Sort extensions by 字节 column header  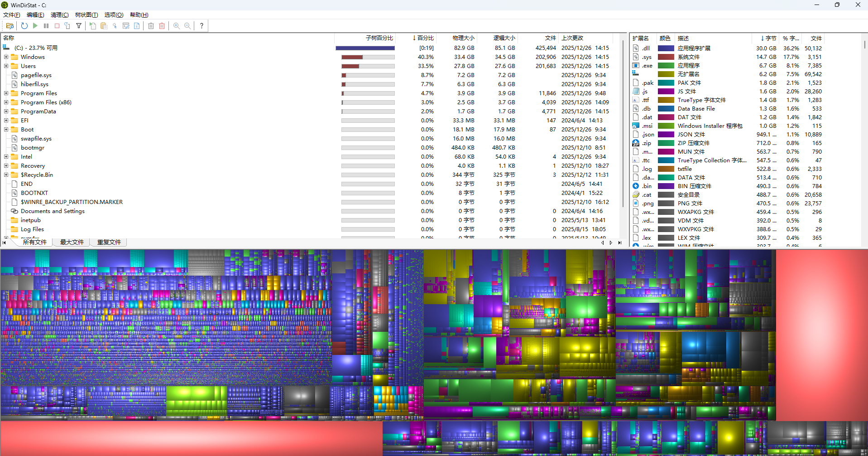click(768, 39)
